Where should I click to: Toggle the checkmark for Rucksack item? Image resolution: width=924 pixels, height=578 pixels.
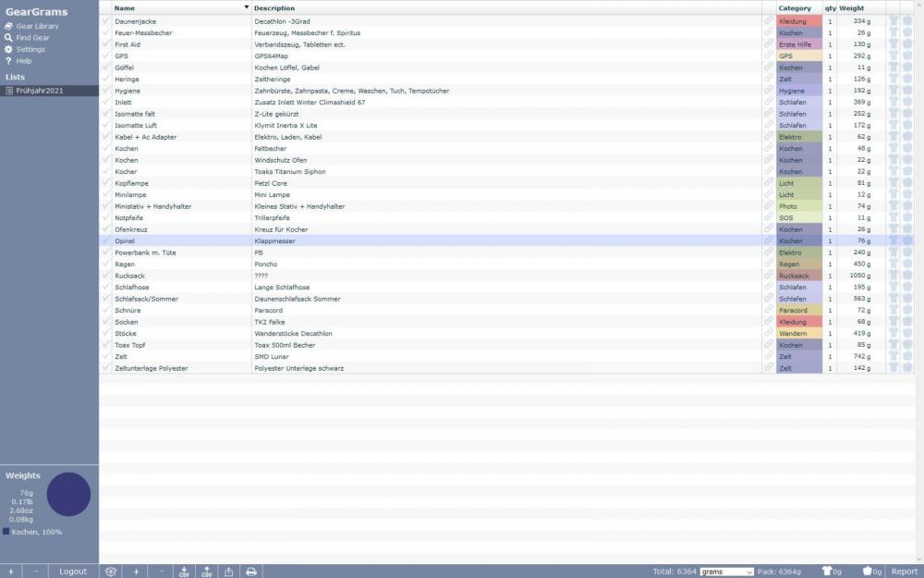pyautogui.click(x=106, y=276)
